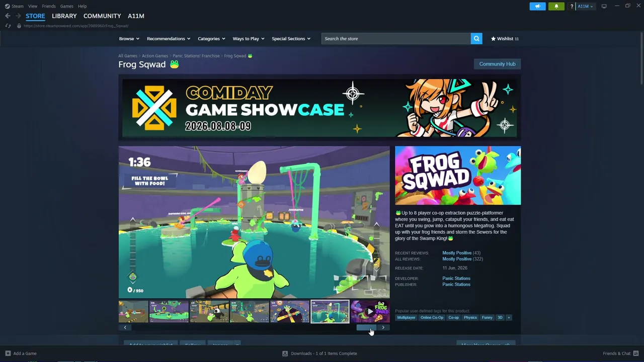The image size is (644, 362).
Task: Expand the Recommendations dropdown
Action: tap(169, 39)
